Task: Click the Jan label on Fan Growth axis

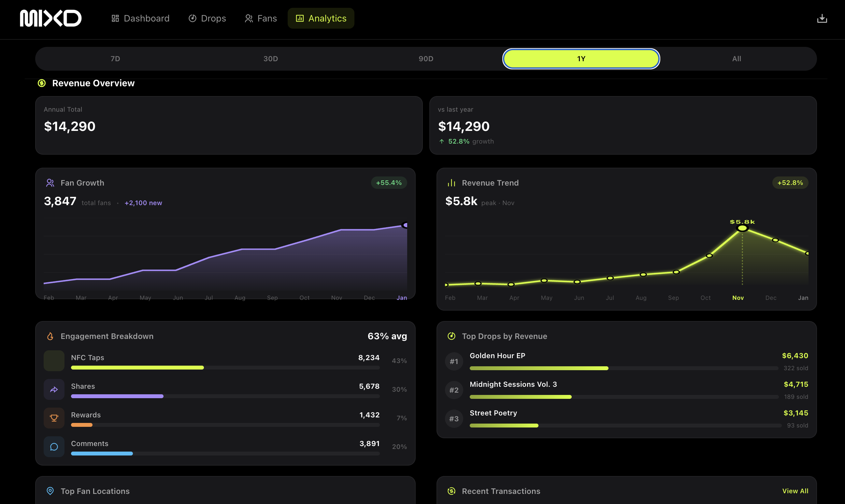Action: (402, 298)
